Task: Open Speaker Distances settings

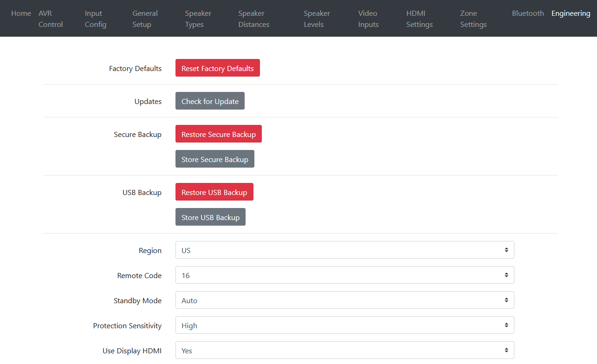Action: (253, 19)
